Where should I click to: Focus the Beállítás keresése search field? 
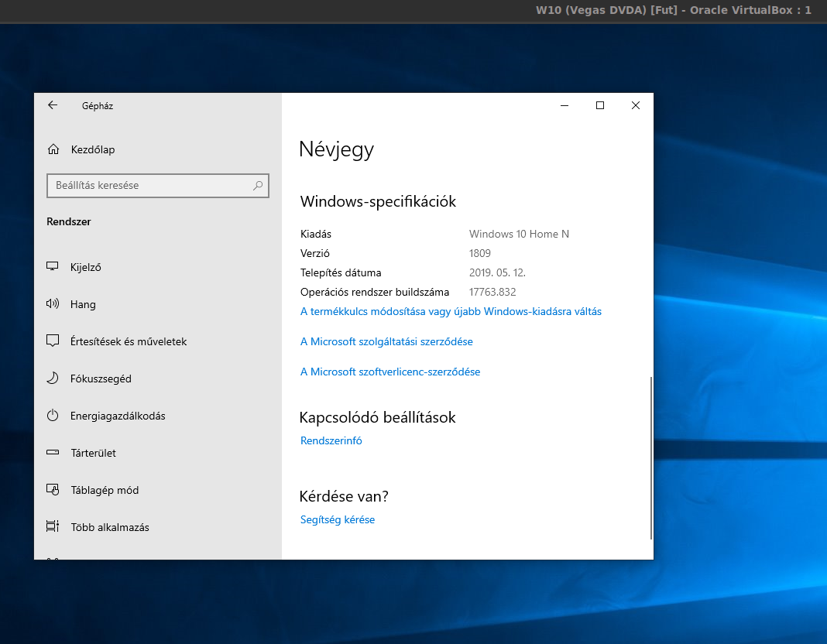pos(151,186)
